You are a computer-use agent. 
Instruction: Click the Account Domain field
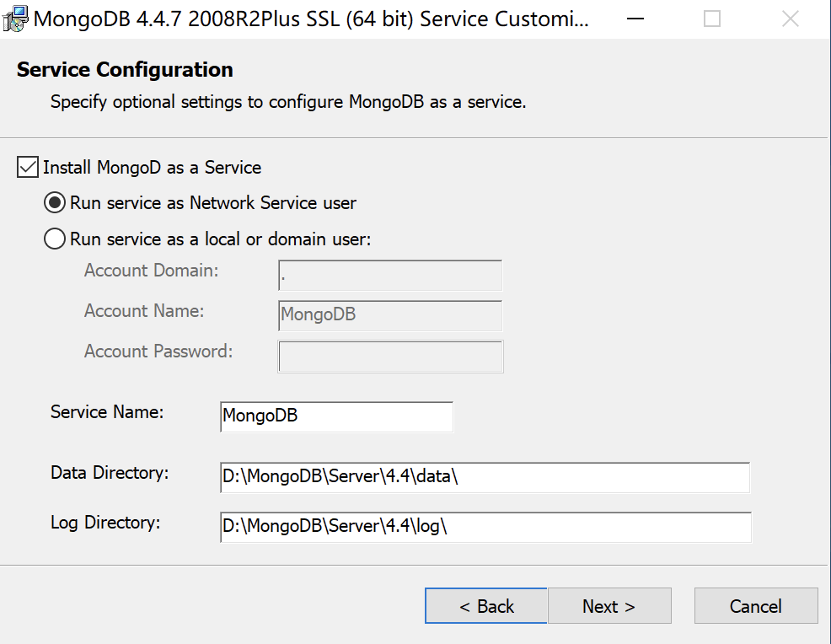[x=390, y=275]
